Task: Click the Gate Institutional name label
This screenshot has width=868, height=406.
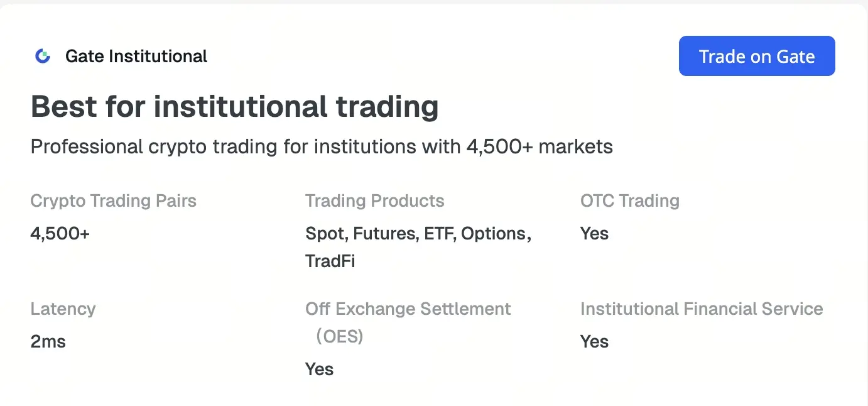Action: coord(136,57)
